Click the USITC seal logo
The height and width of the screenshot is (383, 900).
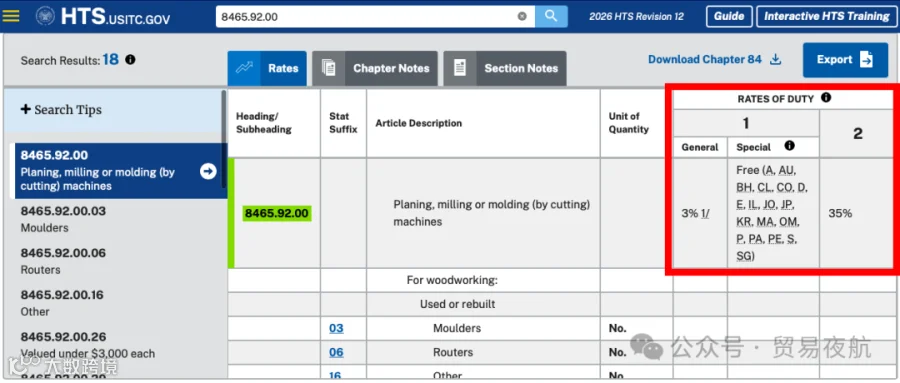click(45, 16)
